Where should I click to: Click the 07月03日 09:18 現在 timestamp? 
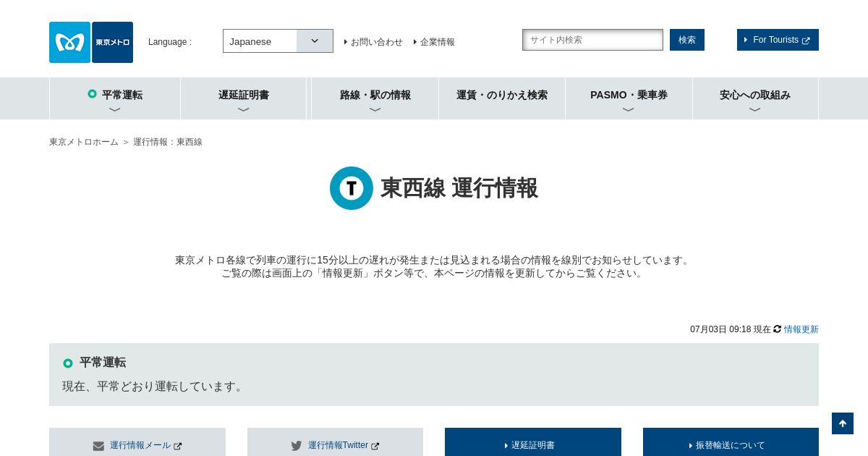click(x=731, y=329)
